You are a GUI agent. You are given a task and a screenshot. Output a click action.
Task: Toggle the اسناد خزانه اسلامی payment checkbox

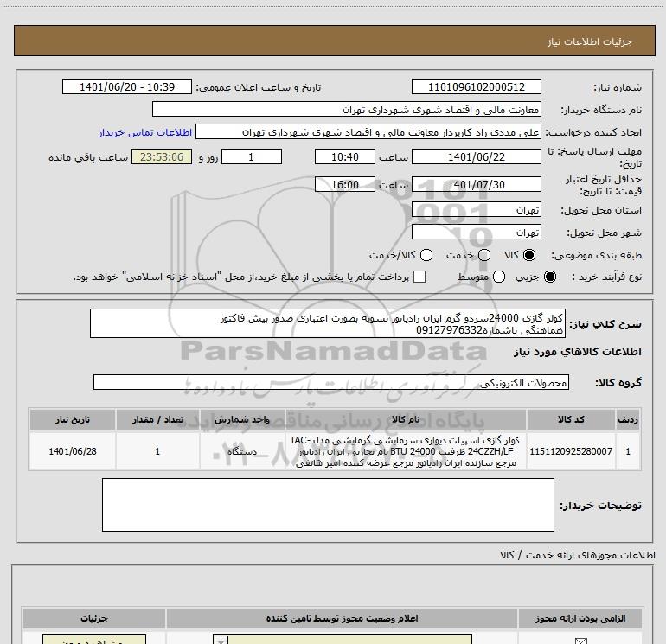(x=419, y=277)
